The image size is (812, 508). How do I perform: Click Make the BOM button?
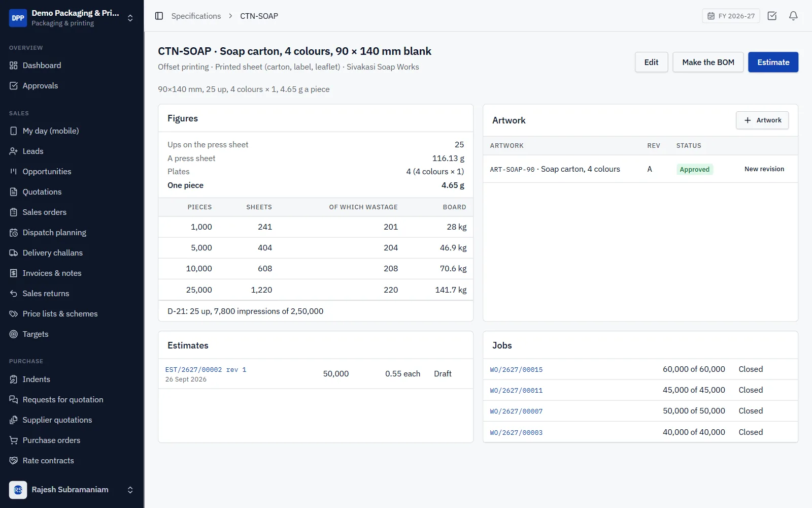[708, 62]
